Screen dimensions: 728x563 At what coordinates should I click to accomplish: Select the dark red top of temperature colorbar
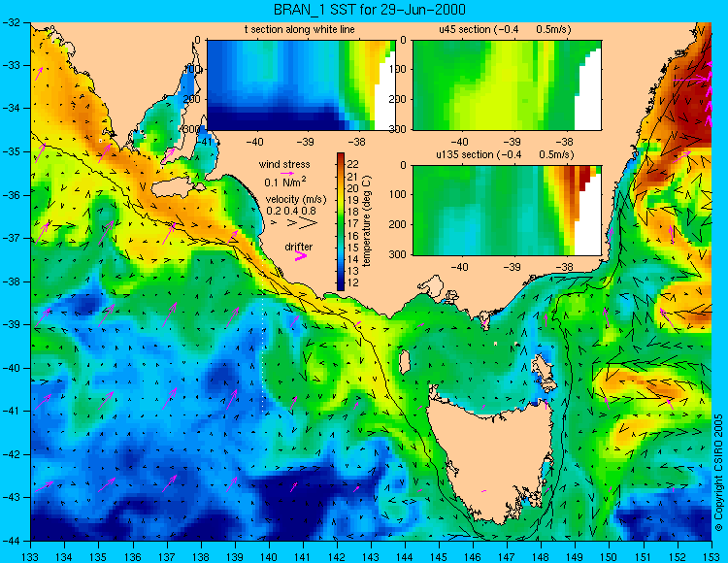click(341, 157)
